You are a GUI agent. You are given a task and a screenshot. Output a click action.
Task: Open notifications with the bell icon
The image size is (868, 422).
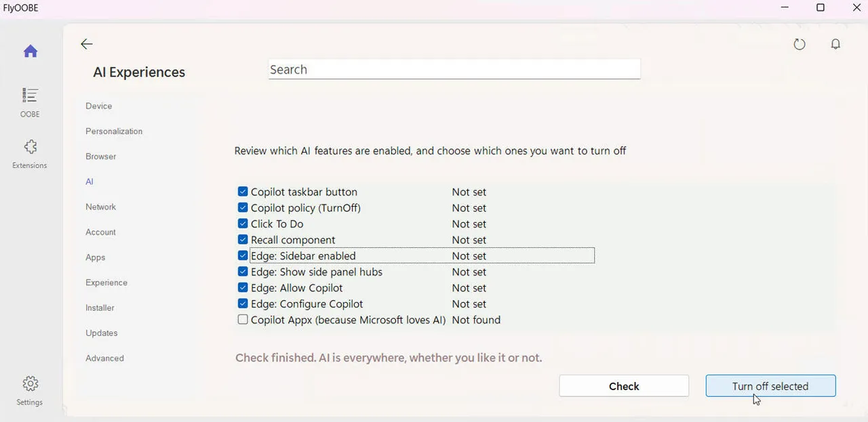pyautogui.click(x=835, y=43)
